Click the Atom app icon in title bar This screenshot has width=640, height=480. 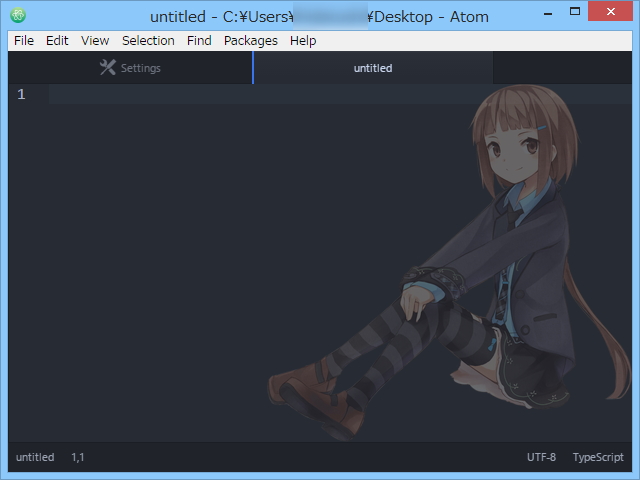18,16
